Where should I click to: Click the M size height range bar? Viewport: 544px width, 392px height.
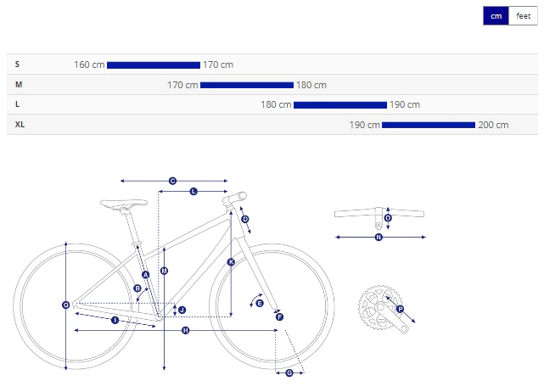pos(247,85)
